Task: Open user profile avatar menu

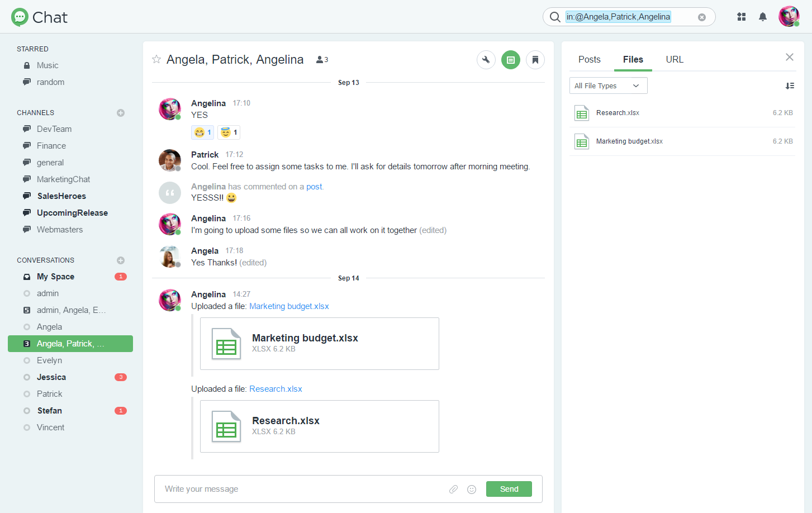Action: (788, 17)
